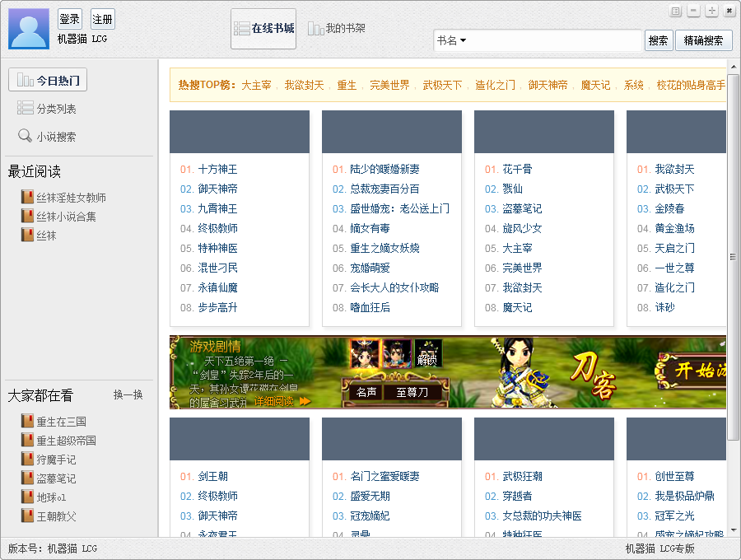Click the user avatar picture
The height and width of the screenshot is (560, 741).
[29, 28]
